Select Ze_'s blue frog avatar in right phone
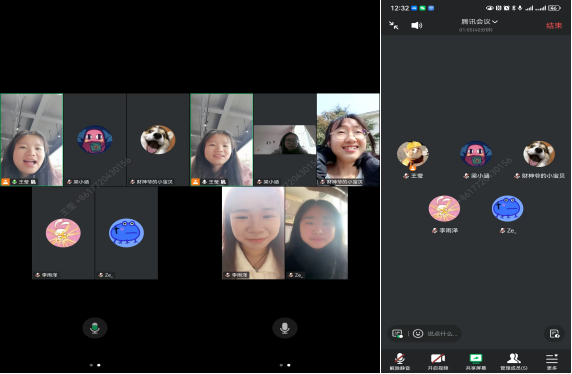Image resolution: width=572 pixels, height=374 pixels. [507, 208]
